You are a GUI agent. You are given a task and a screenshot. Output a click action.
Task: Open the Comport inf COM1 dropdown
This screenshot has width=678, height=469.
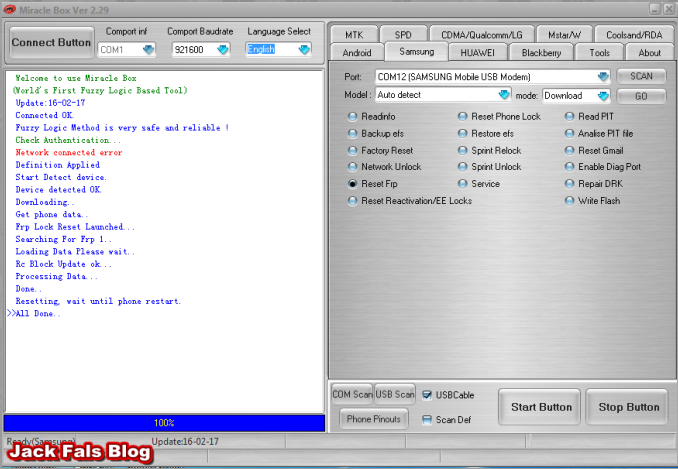(148, 50)
